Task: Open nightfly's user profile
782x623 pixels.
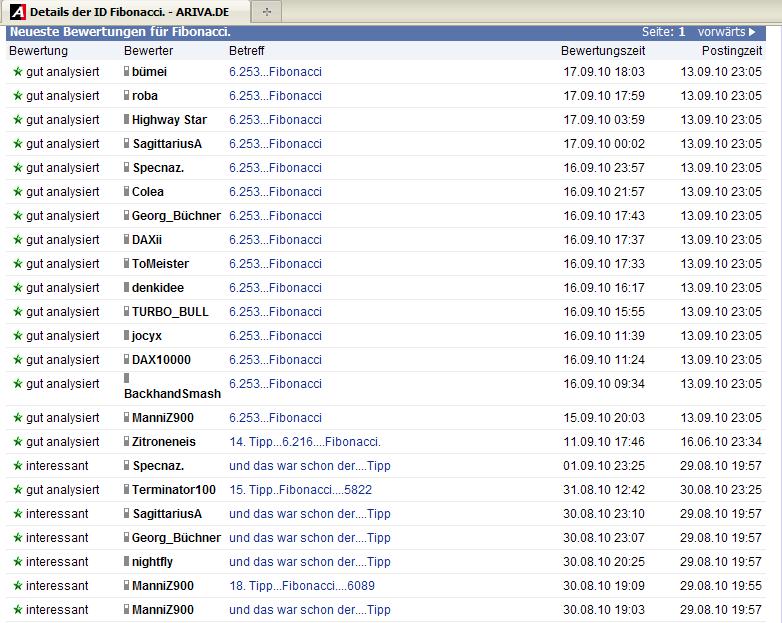Action: click(152, 562)
